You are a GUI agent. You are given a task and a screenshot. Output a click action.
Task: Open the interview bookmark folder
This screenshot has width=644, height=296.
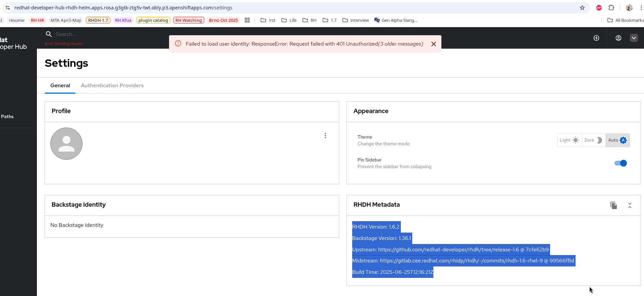pyautogui.click(x=356, y=20)
